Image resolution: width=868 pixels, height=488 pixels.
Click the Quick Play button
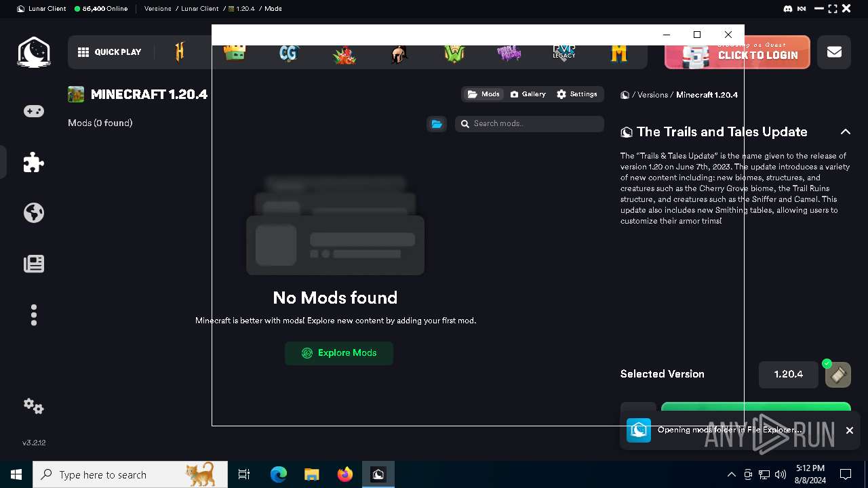(110, 52)
